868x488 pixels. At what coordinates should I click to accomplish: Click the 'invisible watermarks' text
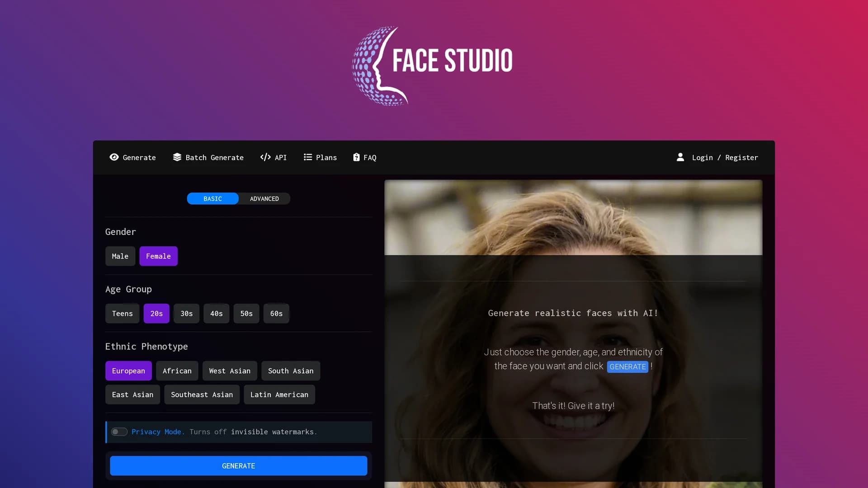click(x=272, y=432)
